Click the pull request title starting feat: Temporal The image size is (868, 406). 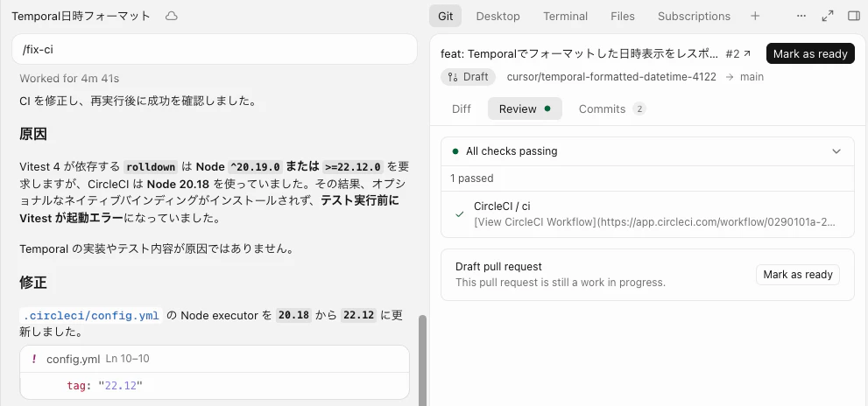tap(580, 53)
